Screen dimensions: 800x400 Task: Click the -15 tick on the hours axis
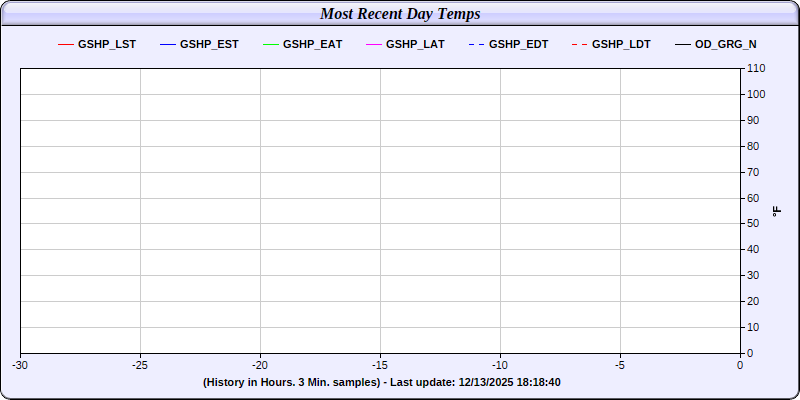click(x=380, y=366)
